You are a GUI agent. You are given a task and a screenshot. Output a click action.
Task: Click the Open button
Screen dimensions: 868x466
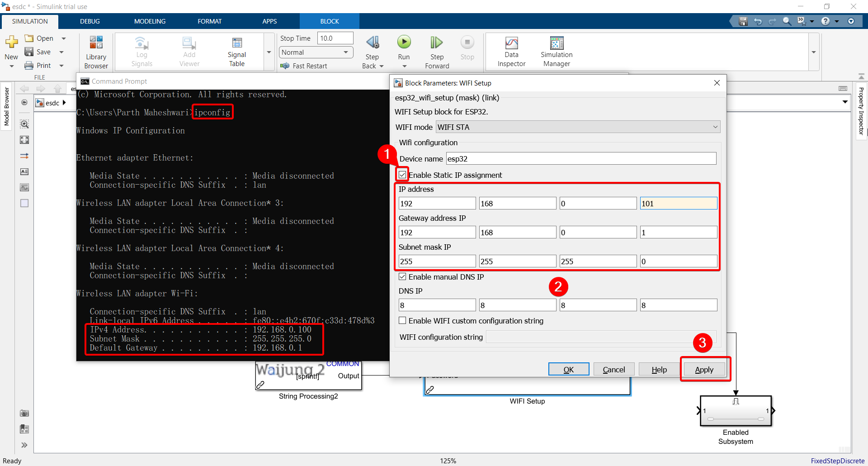[x=39, y=38]
